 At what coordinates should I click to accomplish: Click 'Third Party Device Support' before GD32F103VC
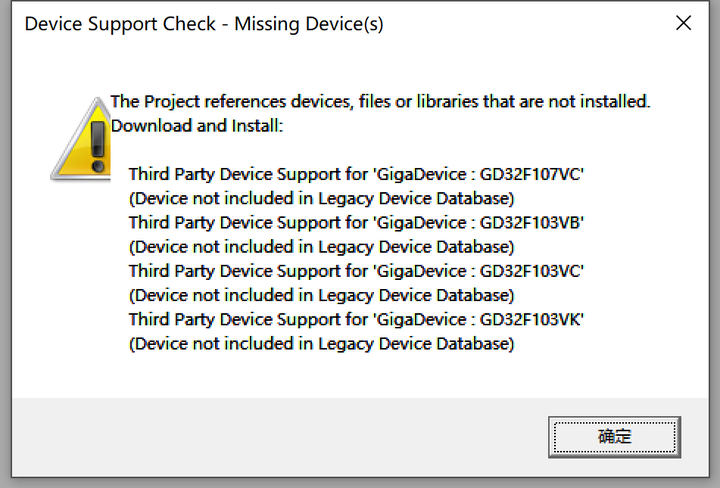tap(236, 271)
